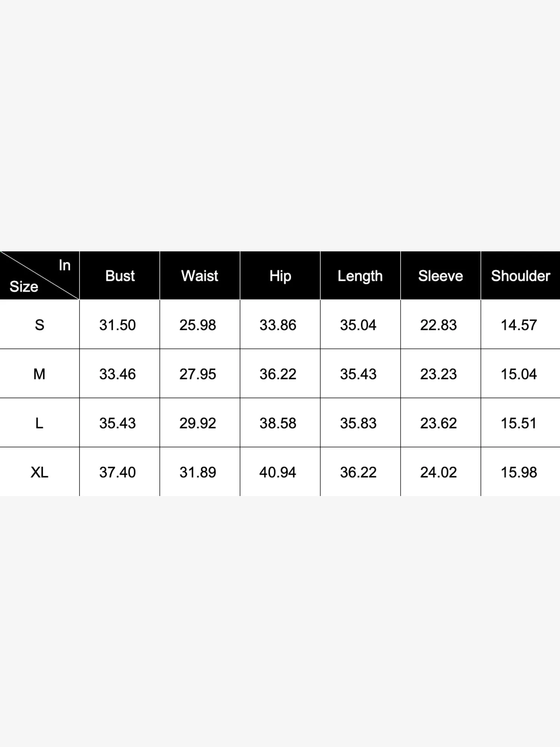Click the Size label in header corner
The height and width of the screenshot is (747, 560).
click(x=24, y=286)
